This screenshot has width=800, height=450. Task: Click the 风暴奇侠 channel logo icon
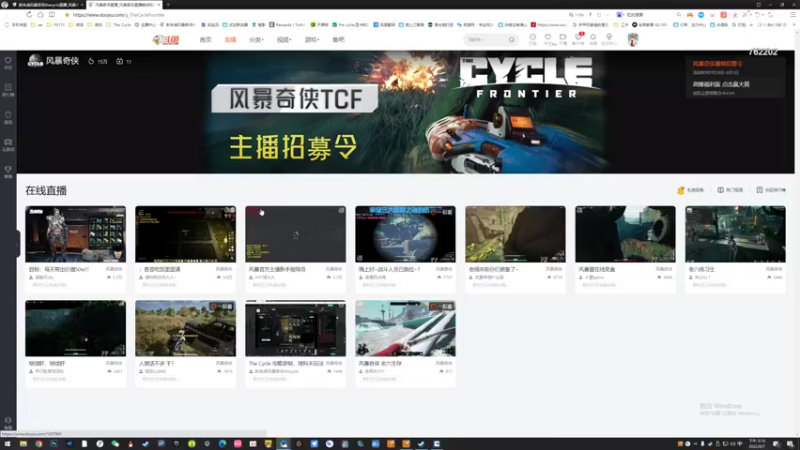[35, 61]
